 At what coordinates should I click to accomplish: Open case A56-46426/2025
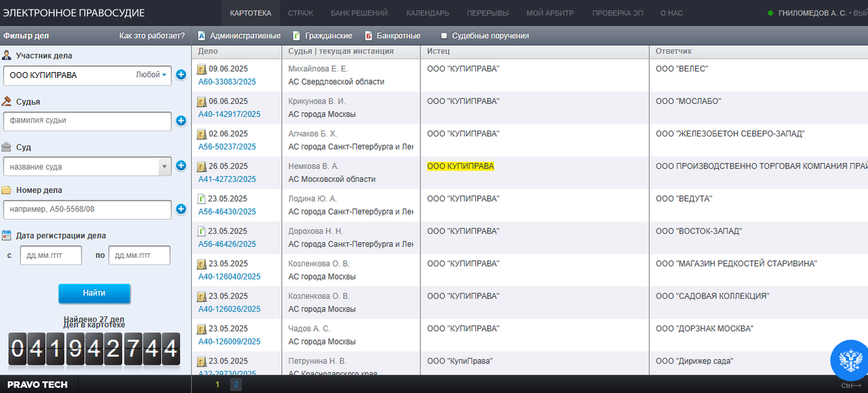227,244
